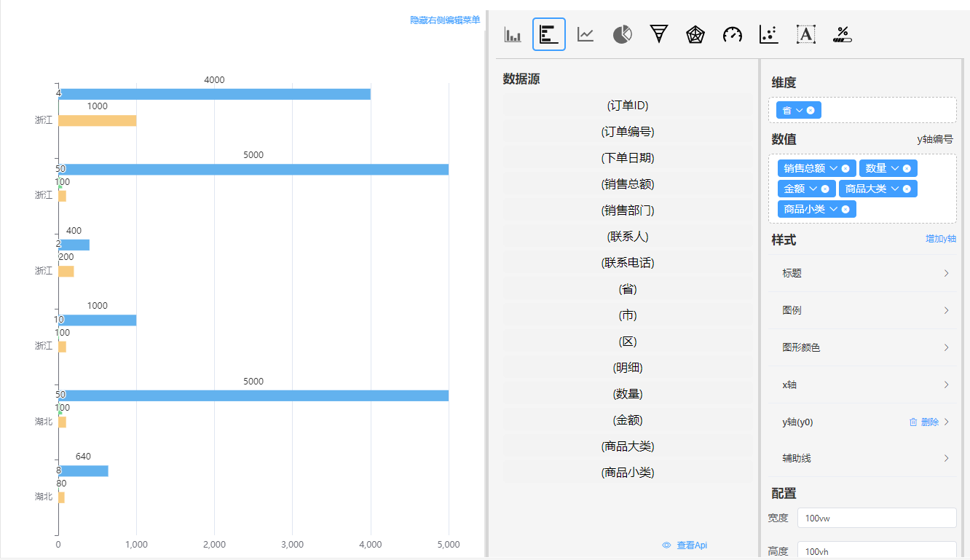Click the 增加y轴 link
The width and height of the screenshot is (970, 560).
[940, 239]
